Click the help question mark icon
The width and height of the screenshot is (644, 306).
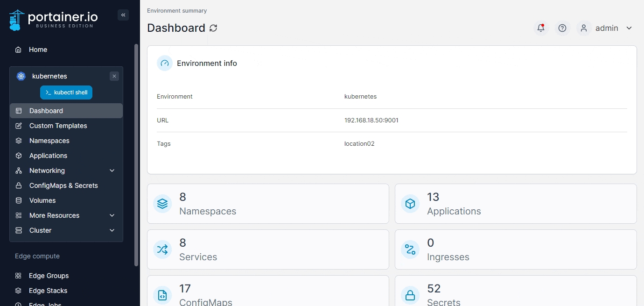[562, 28]
